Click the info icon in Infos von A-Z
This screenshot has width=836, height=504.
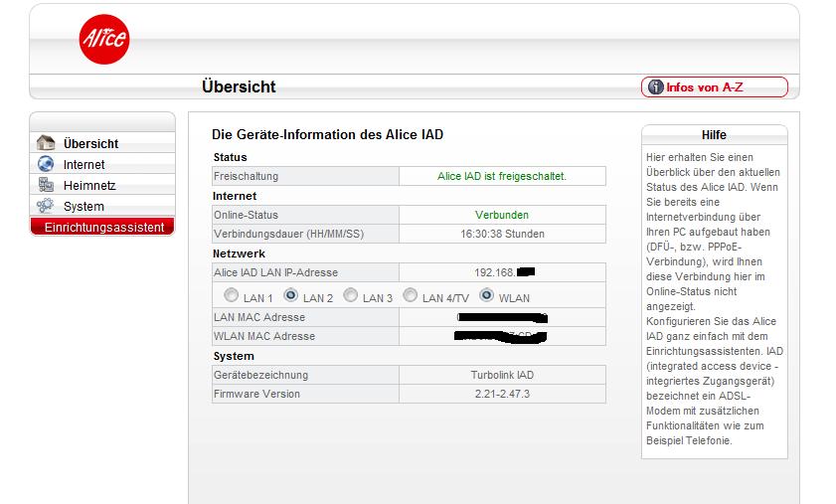[x=655, y=87]
